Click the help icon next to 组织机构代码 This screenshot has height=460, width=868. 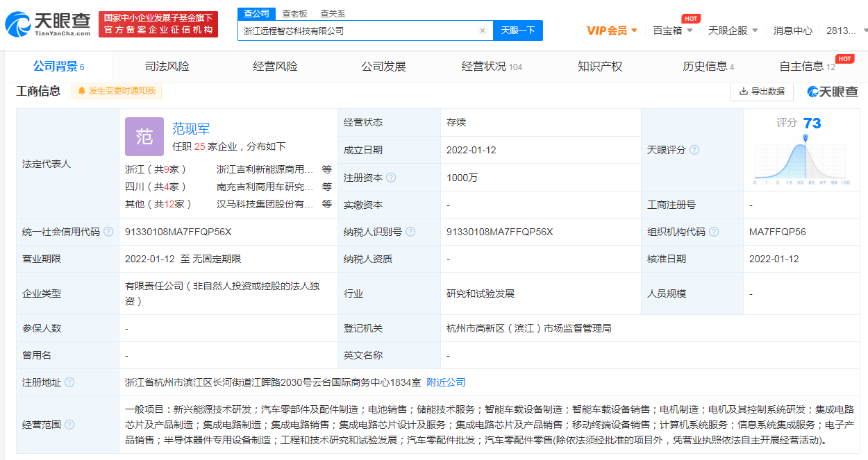pyautogui.click(x=714, y=232)
